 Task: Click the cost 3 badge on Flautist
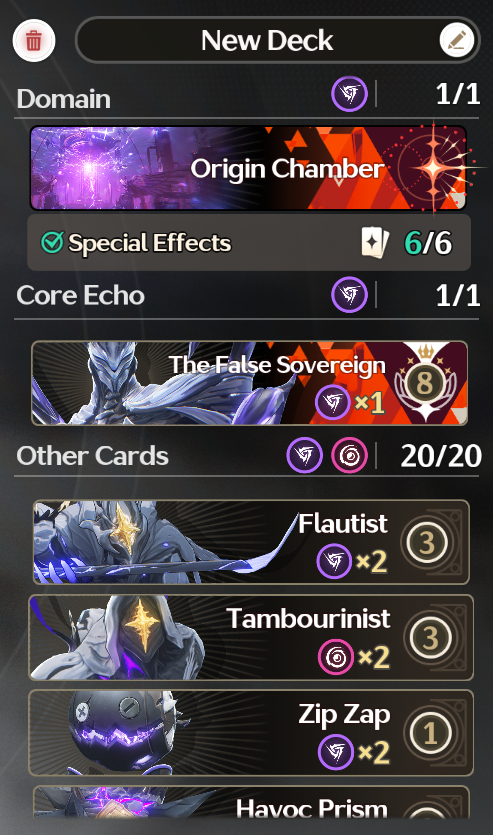click(426, 542)
